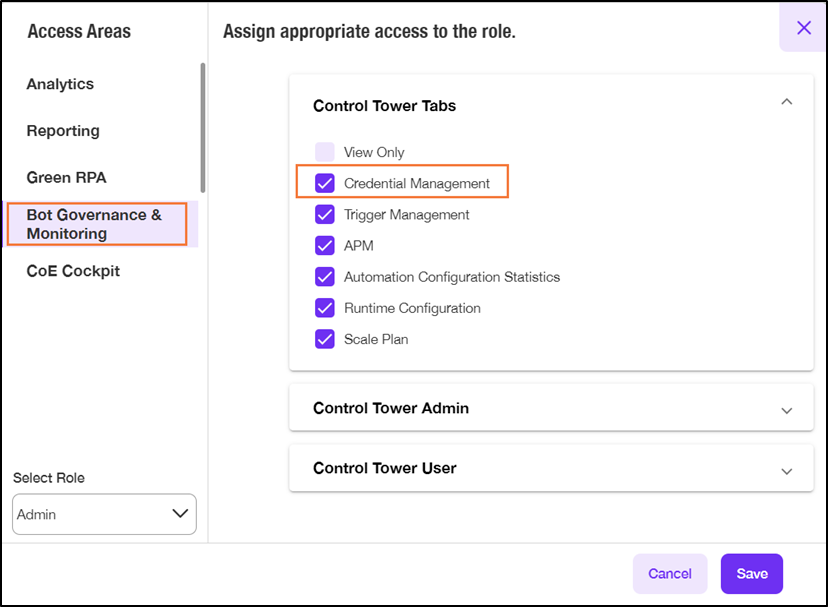Collapse the Control Tower Tabs section chevron

click(x=786, y=101)
